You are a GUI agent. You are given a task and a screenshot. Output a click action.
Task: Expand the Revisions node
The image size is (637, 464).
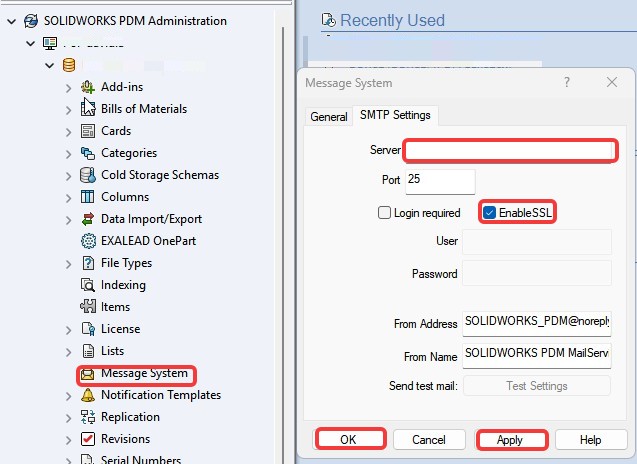tap(68, 440)
